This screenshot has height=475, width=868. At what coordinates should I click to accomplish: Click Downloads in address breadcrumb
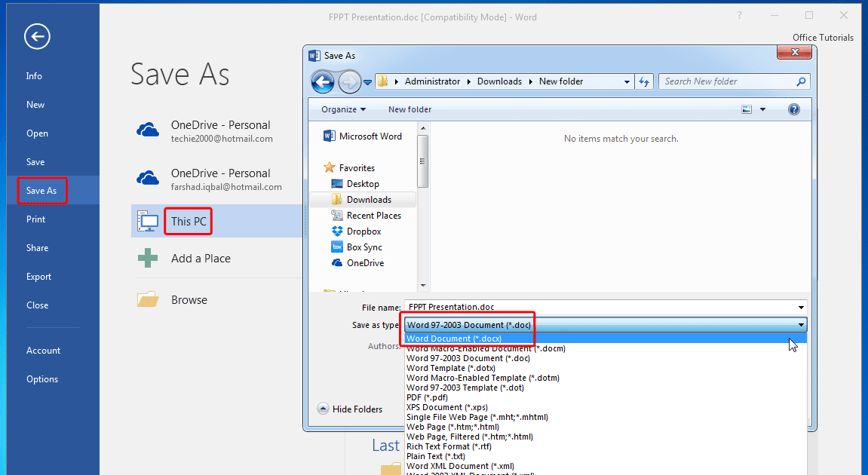(499, 81)
